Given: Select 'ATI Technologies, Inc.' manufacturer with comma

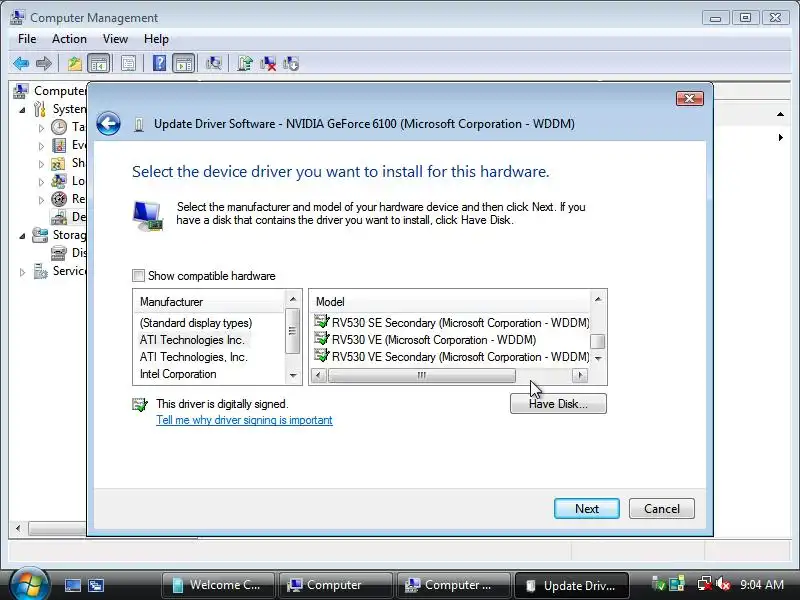Looking at the screenshot, I should coord(194,357).
